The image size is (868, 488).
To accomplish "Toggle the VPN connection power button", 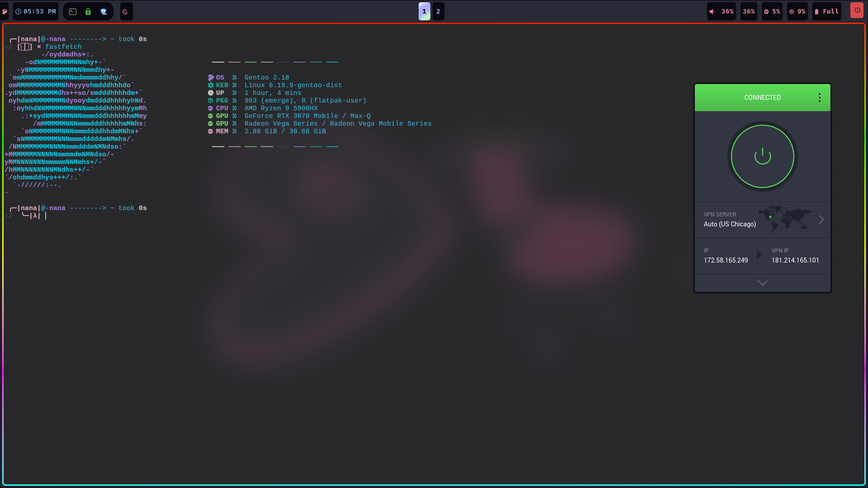I will pyautogui.click(x=762, y=156).
